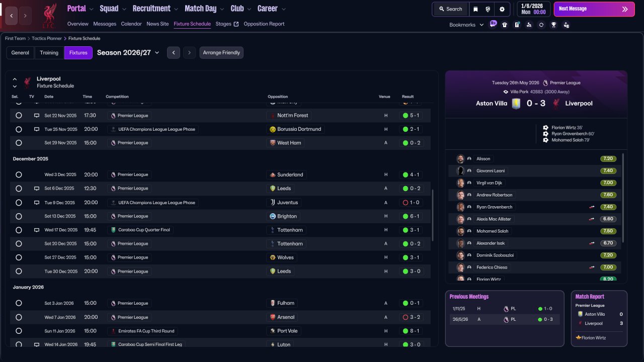Click the Brighton club badge
The image size is (644, 362).
click(273, 216)
